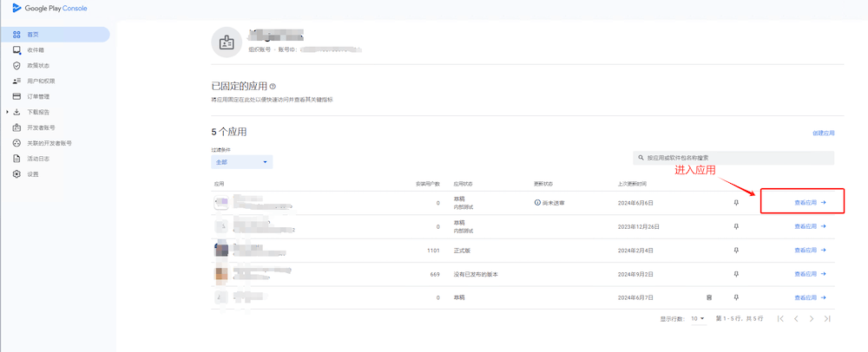Click the app search field
The height and width of the screenshot is (352, 868).
point(733,158)
